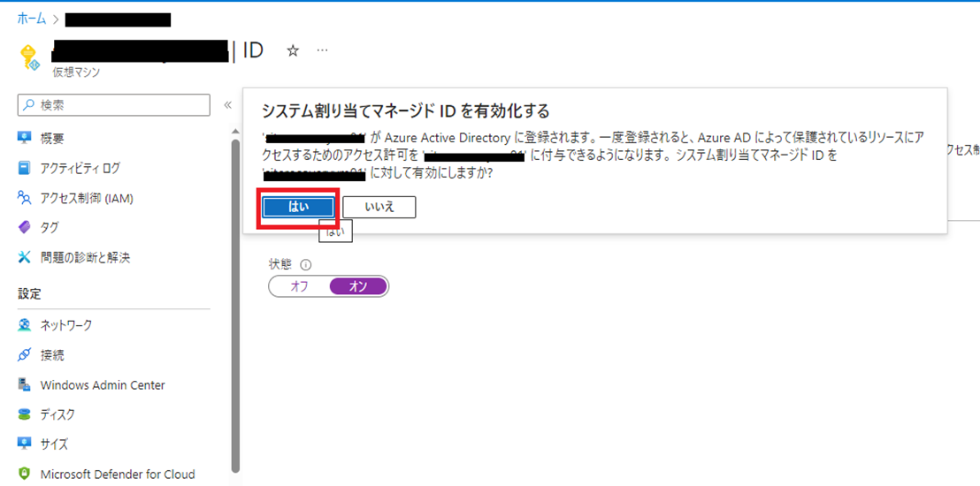This screenshot has height=486, width=980.
Task: Click the 概要 monitor icon
Action: coord(25,138)
